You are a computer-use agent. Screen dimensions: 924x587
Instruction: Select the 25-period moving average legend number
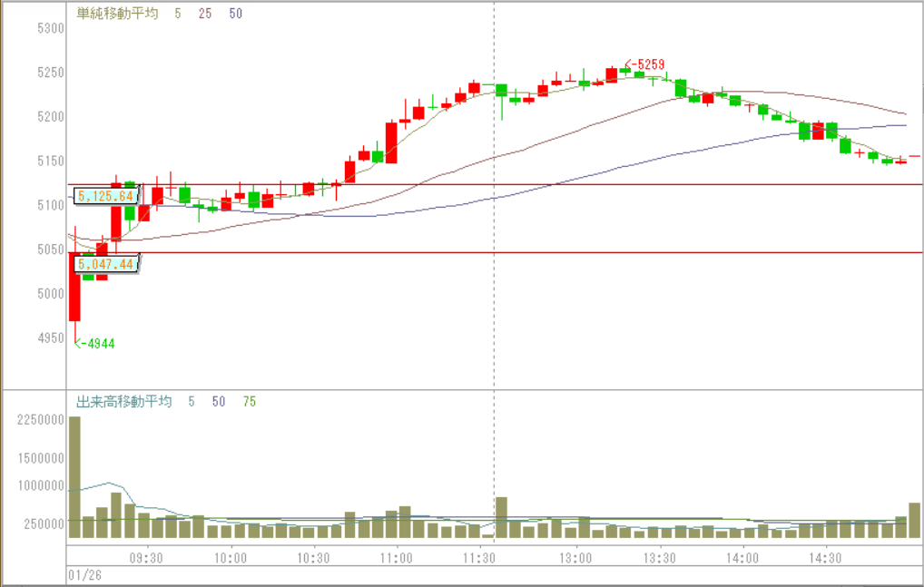[204, 14]
